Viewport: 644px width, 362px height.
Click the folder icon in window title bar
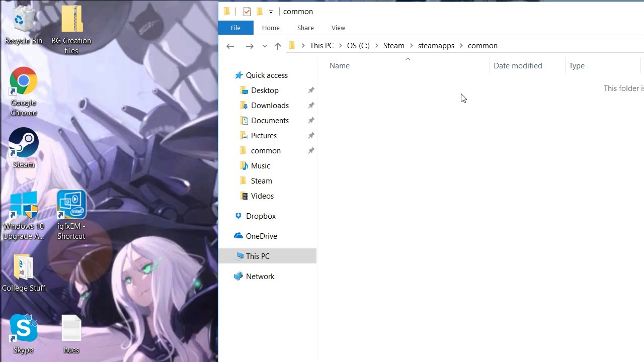(x=227, y=11)
